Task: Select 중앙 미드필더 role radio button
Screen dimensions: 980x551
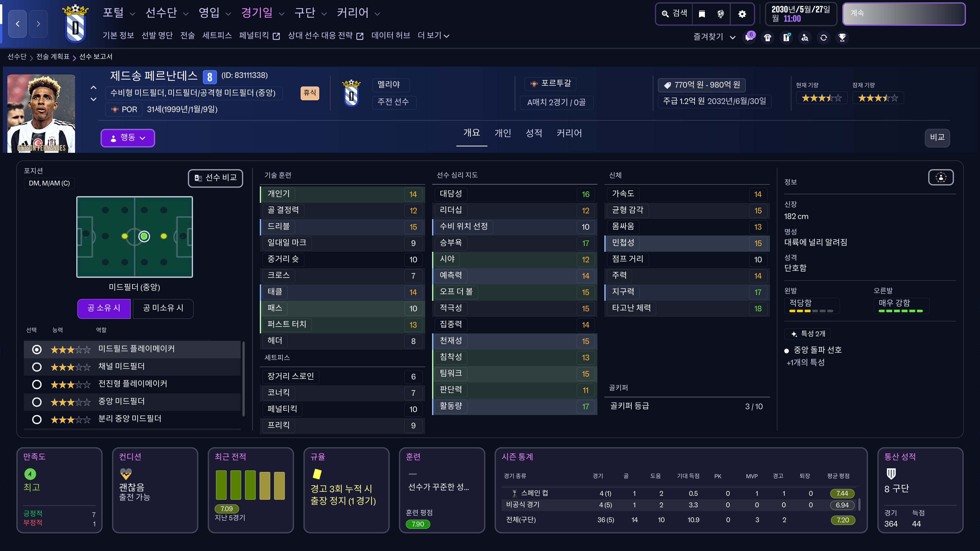Action: coord(37,402)
